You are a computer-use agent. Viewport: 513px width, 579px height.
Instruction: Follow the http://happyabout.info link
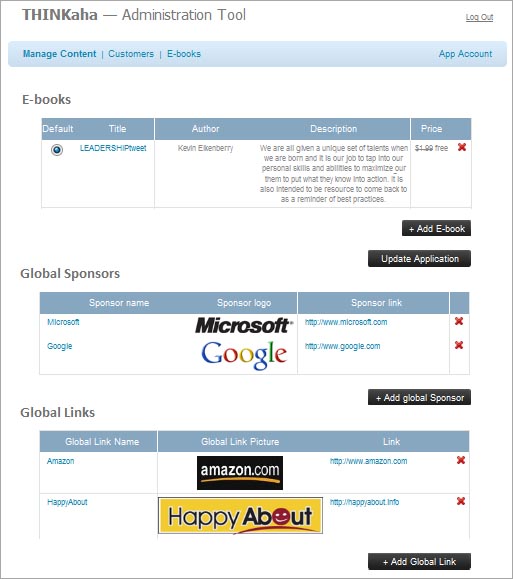[365, 502]
